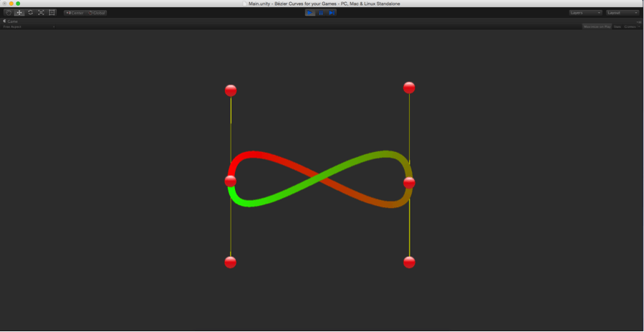Select the Rect transform tool
The width and height of the screenshot is (644, 332).
point(52,13)
